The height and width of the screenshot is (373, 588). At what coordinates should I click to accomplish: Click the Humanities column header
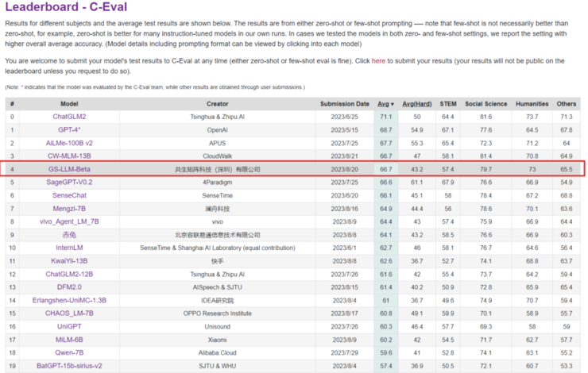point(532,104)
